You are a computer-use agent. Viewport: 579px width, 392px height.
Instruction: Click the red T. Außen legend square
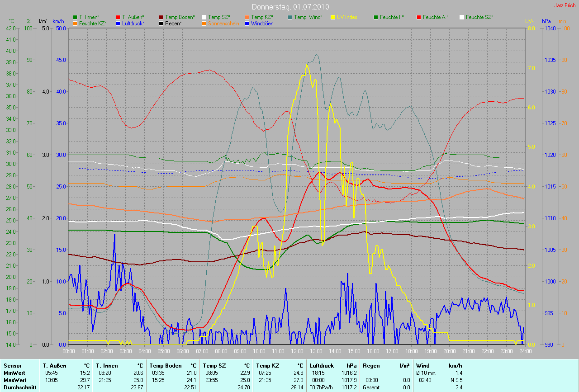(x=118, y=17)
